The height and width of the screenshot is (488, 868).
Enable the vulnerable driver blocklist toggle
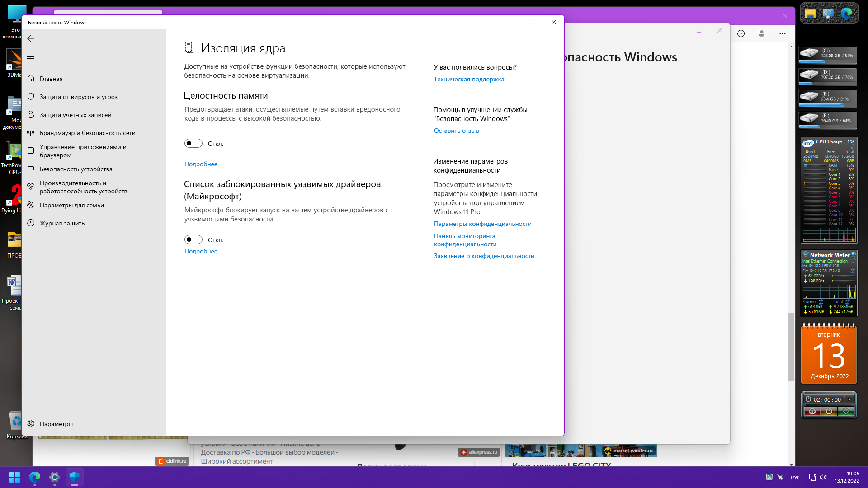tap(193, 240)
